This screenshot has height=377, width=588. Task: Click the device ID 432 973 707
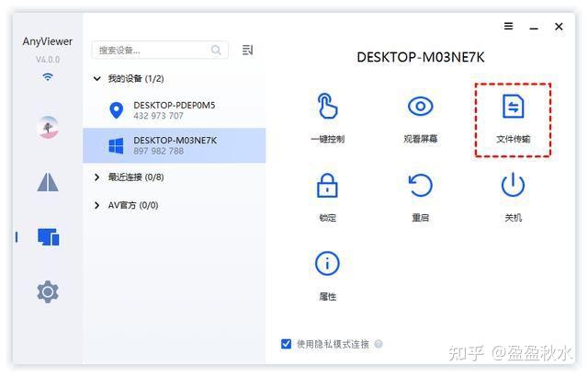tap(158, 116)
